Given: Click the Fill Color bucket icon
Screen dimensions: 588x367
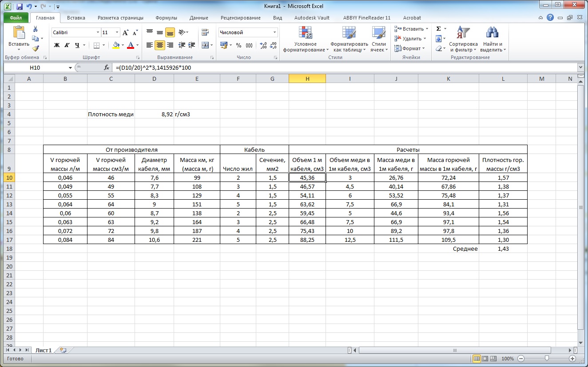Looking at the screenshot, I should (116, 45).
